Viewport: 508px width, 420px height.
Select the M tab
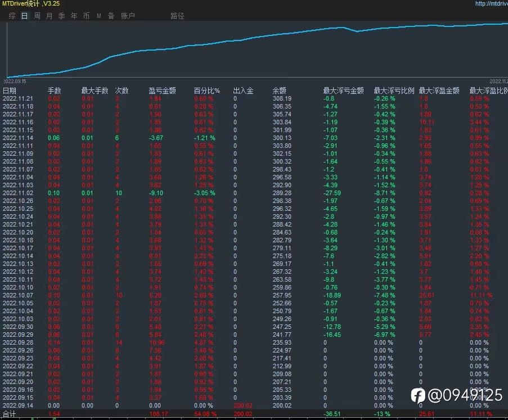[x=99, y=16]
